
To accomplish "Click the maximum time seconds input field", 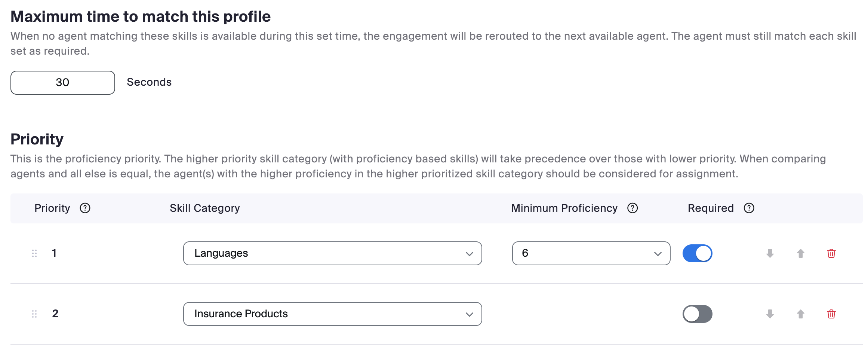I will 63,83.
